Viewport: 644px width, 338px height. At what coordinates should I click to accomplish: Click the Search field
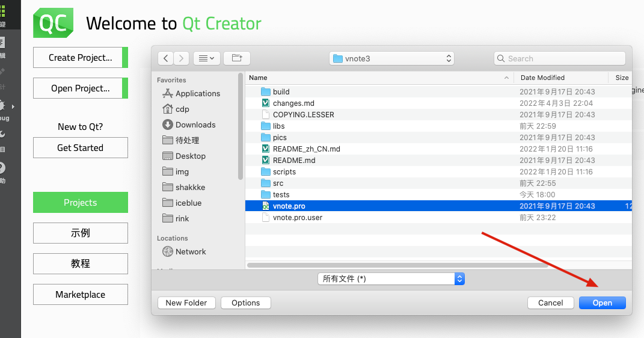tap(560, 58)
